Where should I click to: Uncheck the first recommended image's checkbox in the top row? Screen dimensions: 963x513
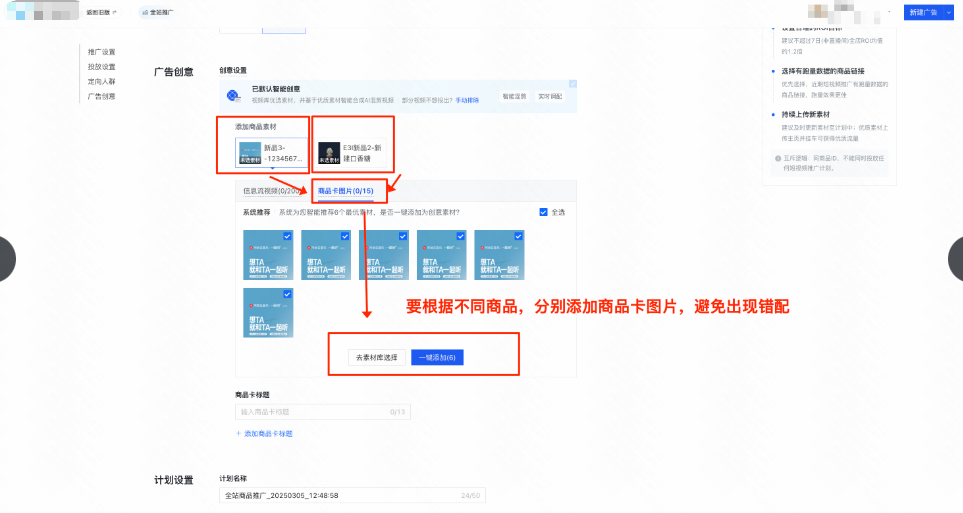point(287,236)
